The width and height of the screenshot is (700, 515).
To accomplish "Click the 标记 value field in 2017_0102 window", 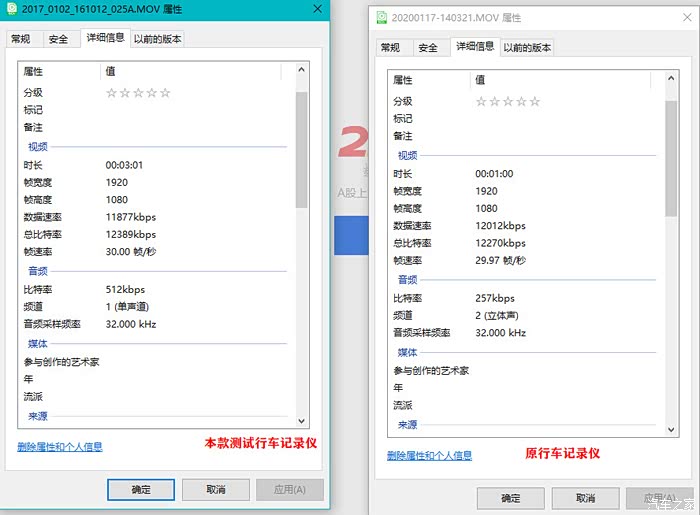I will [x=190, y=110].
